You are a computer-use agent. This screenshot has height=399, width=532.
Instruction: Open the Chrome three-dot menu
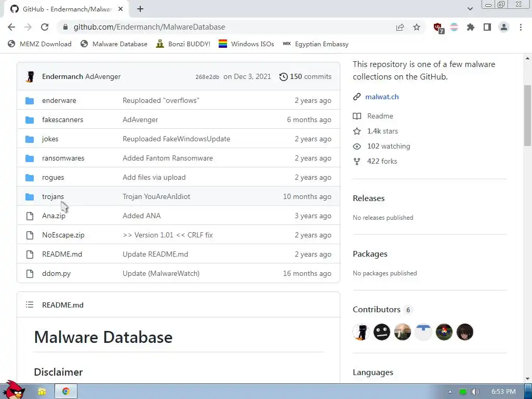[x=521, y=27]
